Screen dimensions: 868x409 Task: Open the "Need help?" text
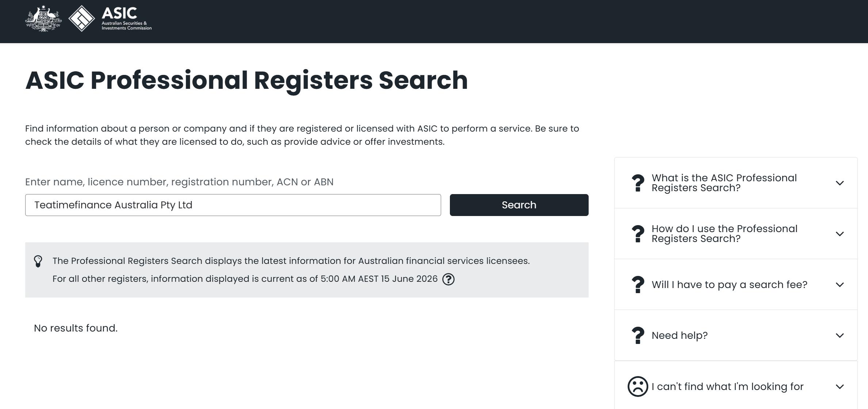click(x=680, y=336)
